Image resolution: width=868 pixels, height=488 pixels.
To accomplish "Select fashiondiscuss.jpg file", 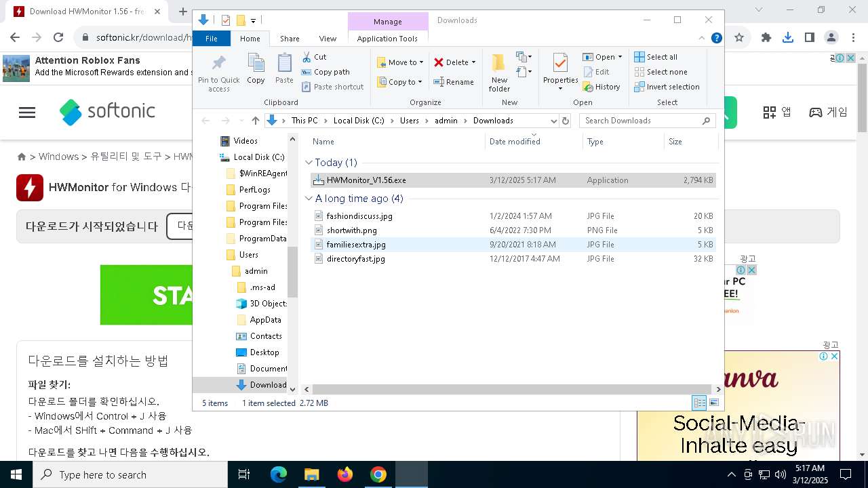I will (x=513, y=216).
